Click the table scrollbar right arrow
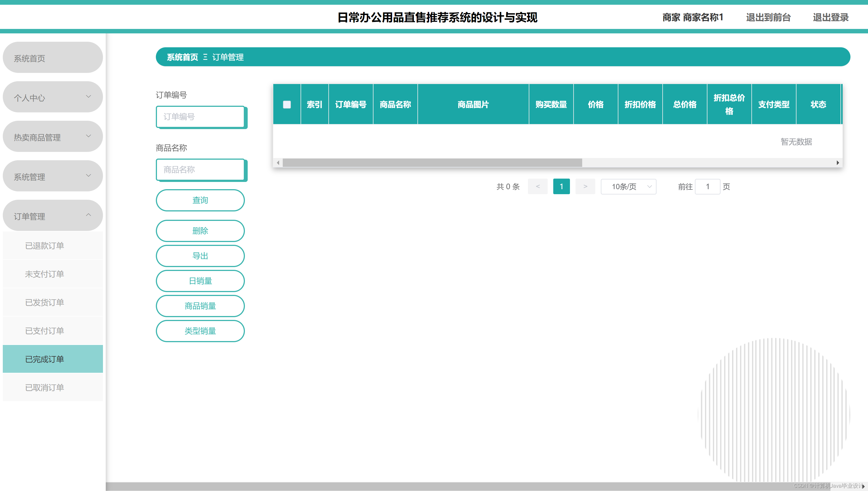 [838, 163]
